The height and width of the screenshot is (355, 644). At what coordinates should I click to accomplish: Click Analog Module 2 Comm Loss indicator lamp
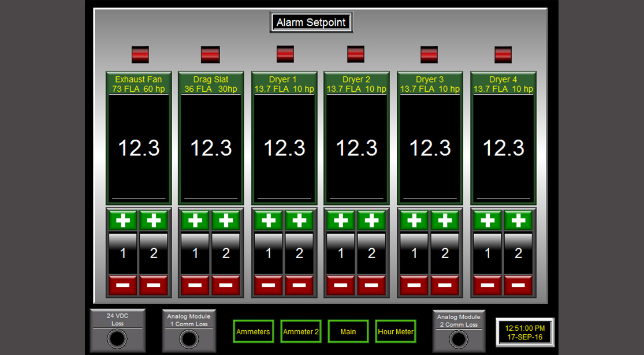(x=459, y=339)
